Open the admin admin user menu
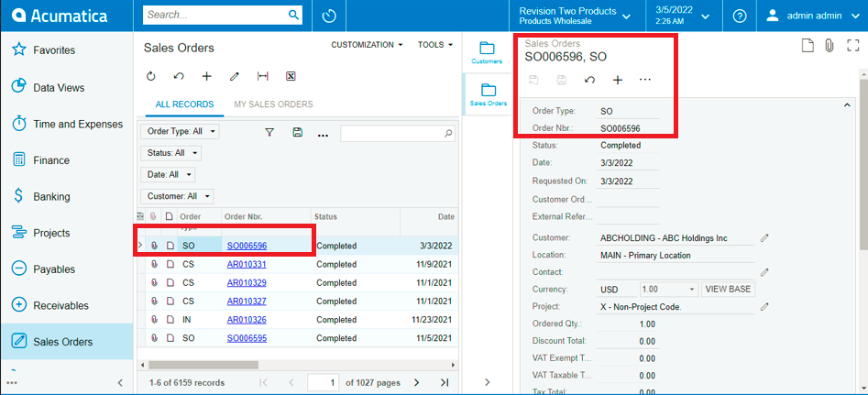Viewport: 868px width, 395px height. pos(811,16)
